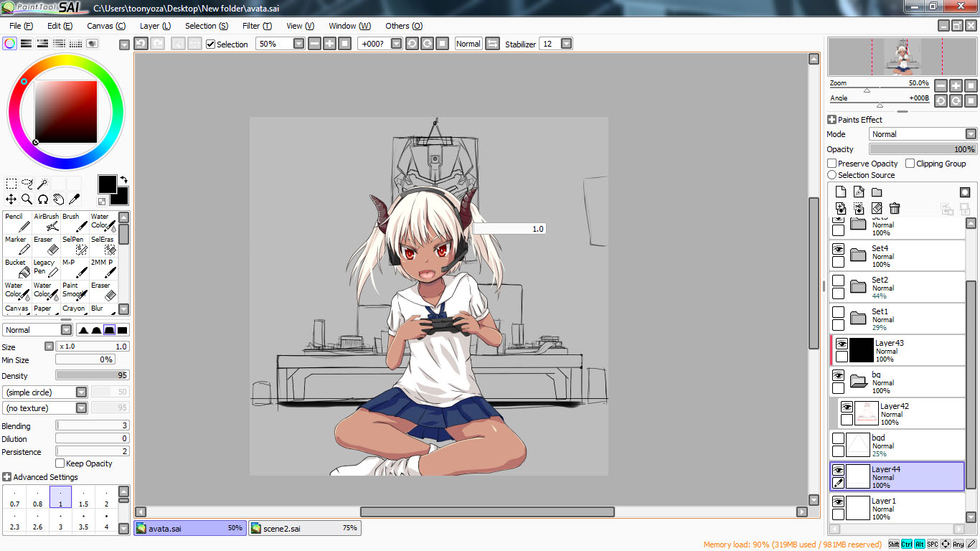Choose brush size preset 1.5

click(x=83, y=498)
